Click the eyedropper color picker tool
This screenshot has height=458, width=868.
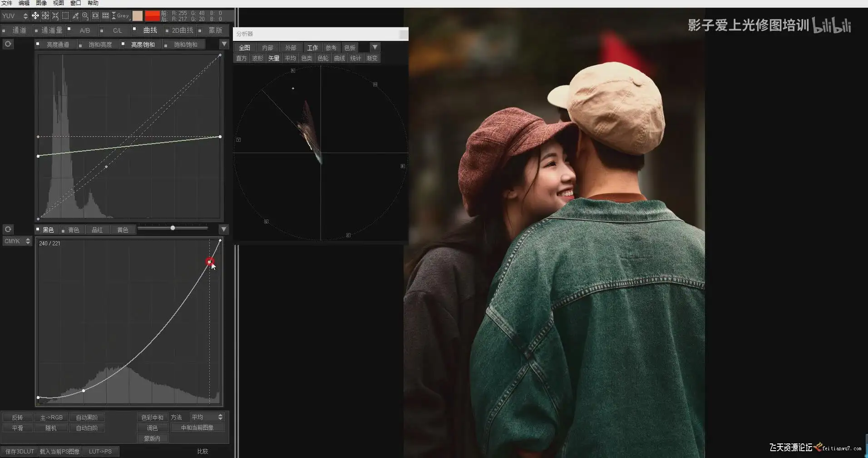75,15
